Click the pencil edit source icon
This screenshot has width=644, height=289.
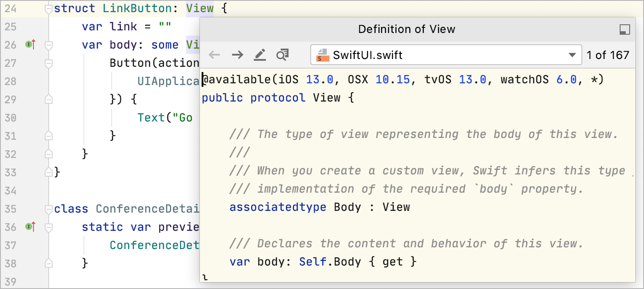click(x=260, y=55)
